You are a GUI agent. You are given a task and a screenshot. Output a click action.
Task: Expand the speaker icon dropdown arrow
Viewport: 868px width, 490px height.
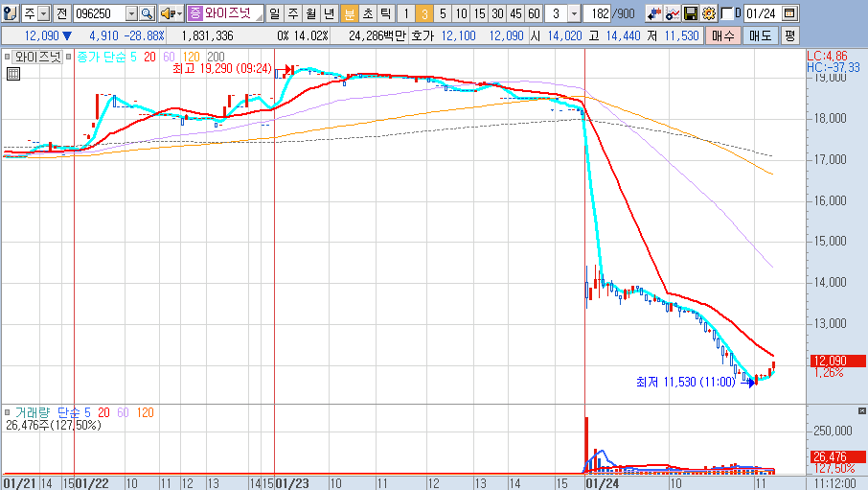(180, 13)
